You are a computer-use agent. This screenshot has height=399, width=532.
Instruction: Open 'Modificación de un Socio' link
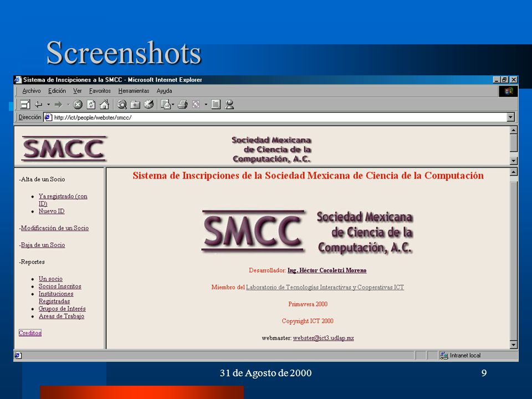point(55,228)
